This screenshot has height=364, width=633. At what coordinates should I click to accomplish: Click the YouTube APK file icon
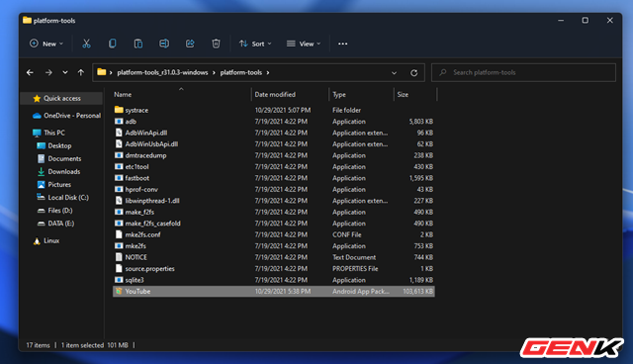point(119,291)
